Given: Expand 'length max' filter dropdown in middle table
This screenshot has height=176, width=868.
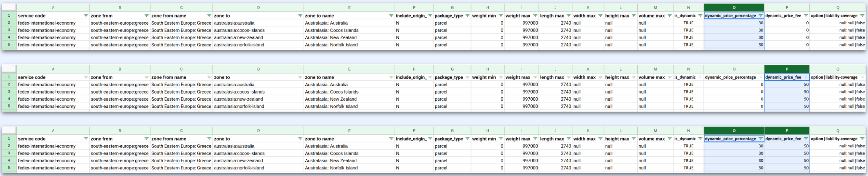Looking at the screenshot, I should [568, 77].
